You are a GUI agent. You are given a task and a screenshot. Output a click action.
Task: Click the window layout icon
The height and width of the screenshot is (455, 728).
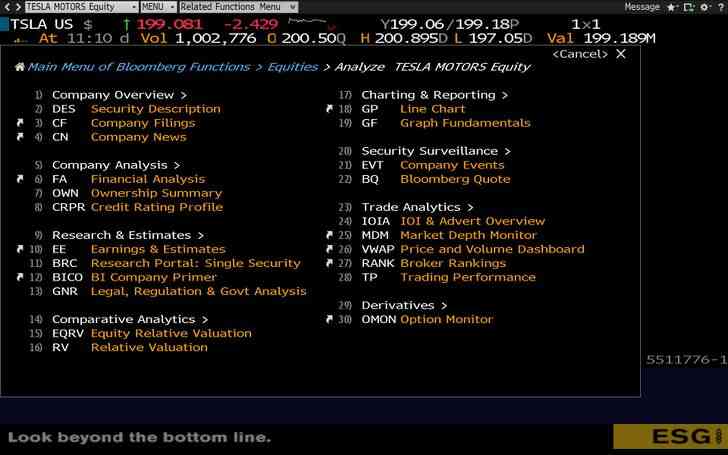[x=688, y=7]
